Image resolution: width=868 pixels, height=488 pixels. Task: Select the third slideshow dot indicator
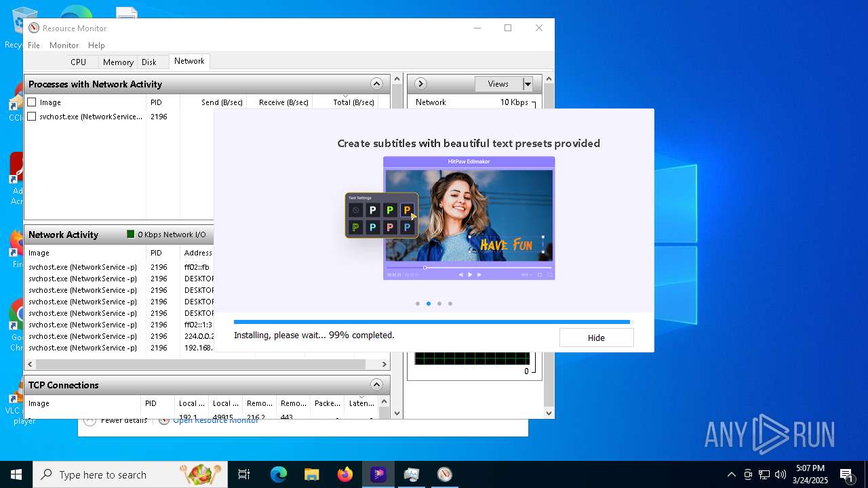click(439, 304)
